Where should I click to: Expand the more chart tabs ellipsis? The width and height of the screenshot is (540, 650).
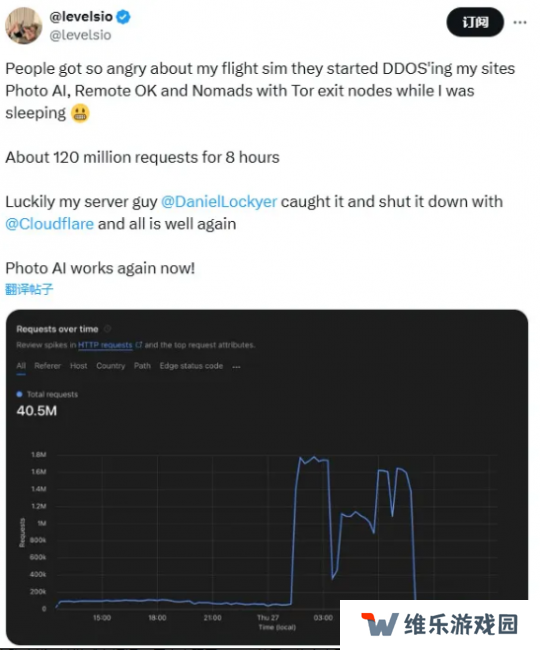tap(236, 366)
